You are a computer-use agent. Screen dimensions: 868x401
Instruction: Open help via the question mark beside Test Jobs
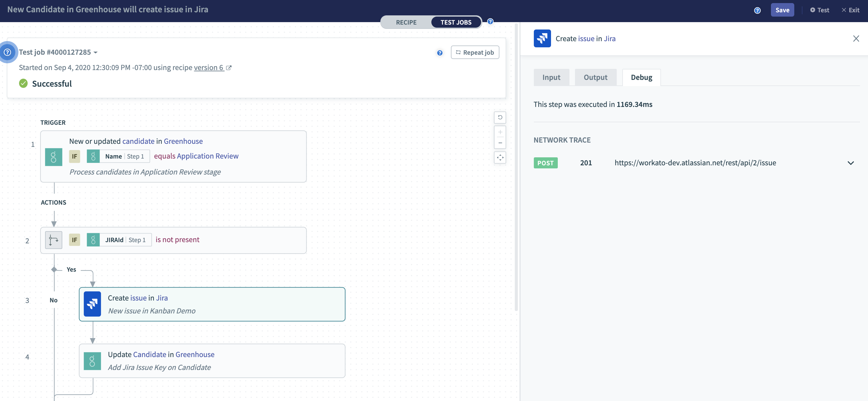[490, 21]
